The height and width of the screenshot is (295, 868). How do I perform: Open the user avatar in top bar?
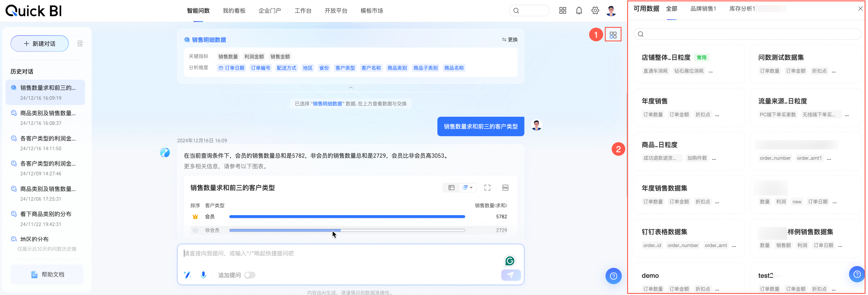pos(611,10)
